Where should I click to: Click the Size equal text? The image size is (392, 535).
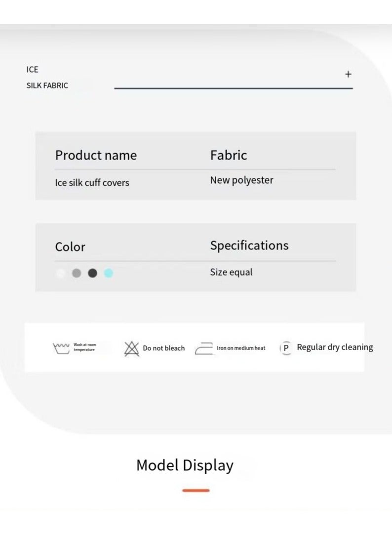click(x=231, y=272)
